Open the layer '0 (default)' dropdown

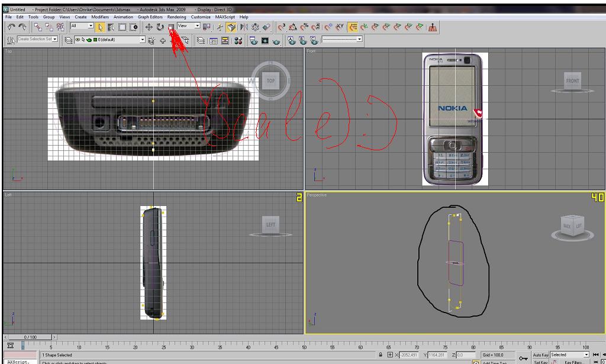coord(142,40)
